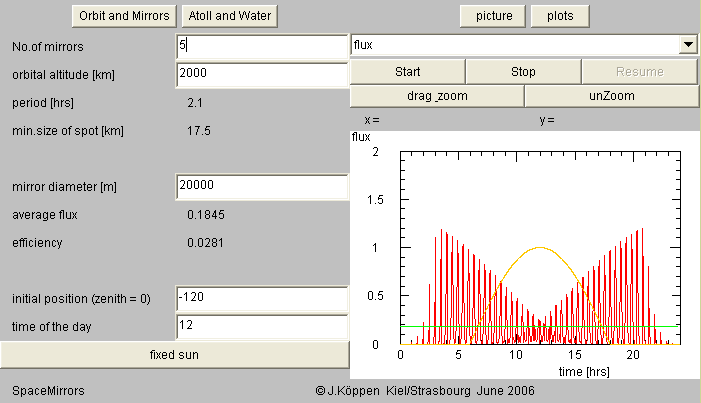Start the simulation
Viewport: 701px width, 403px height.
407,71
